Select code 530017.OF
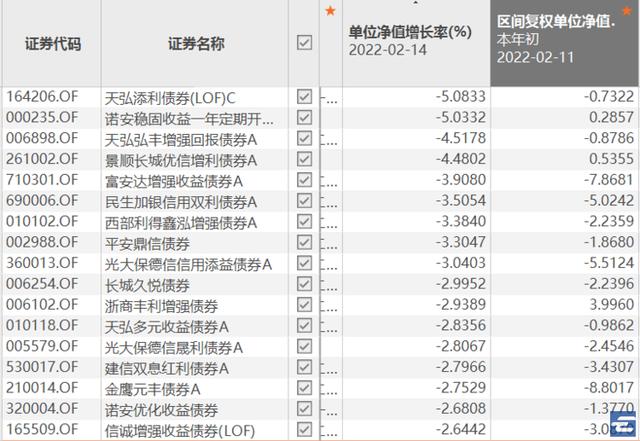640x441 pixels. click(42, 367)
